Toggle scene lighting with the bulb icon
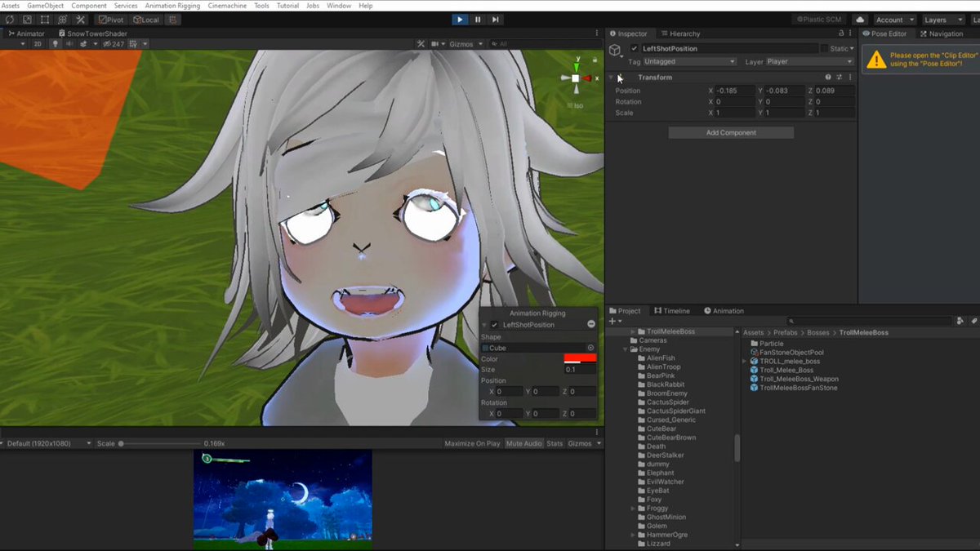The image size is (980, 551). coord(56,44)
